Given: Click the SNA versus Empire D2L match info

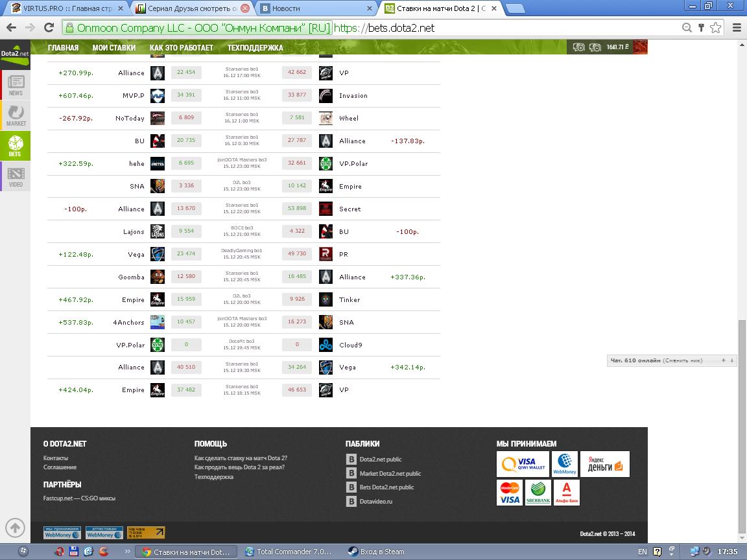Looking at the screenshot, I should (242, 186).
